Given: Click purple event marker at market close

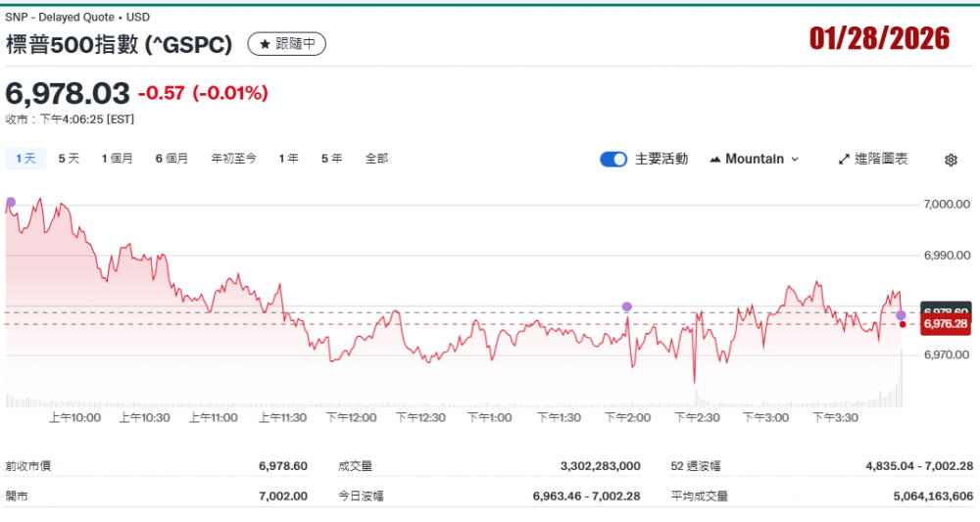Looking at the screenshot, I should [x=901, y=314].
